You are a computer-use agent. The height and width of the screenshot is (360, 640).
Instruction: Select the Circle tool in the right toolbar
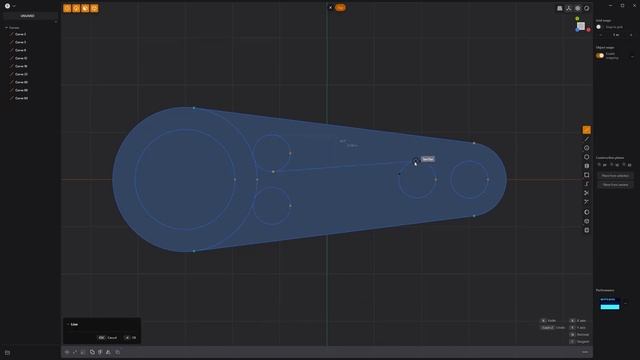pos(587,148)
